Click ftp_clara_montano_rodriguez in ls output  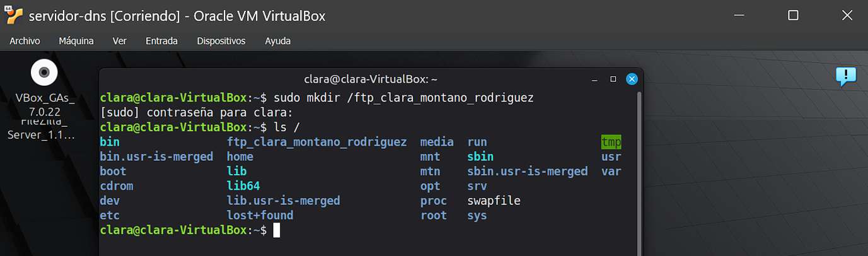(316, 142)
